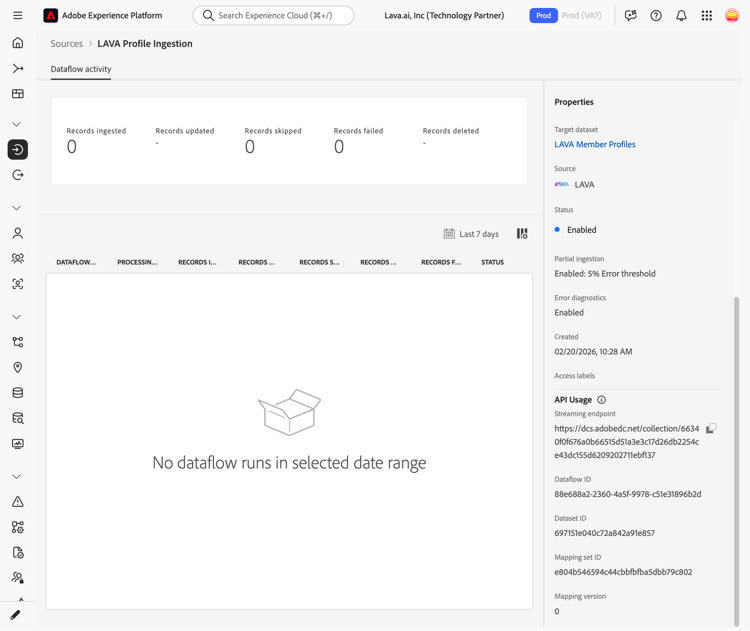Click the pencil edit icon at sidebar bottom

15,615
